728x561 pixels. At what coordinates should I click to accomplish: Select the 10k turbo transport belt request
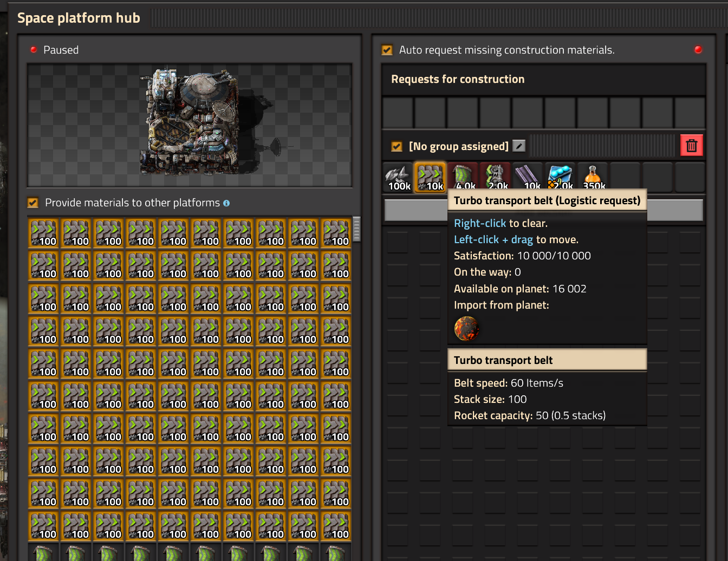pos(431,178)
